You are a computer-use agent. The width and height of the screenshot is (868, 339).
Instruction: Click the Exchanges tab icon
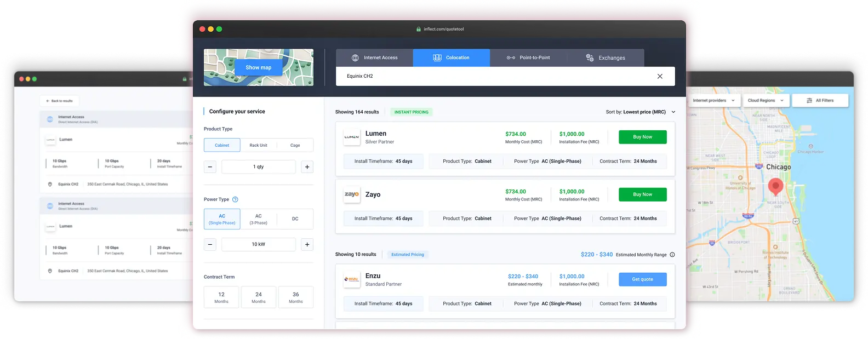point(590,58)
